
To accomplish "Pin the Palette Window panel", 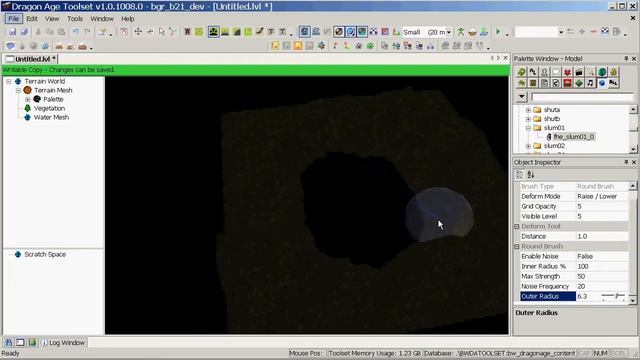I will (626, 59).
